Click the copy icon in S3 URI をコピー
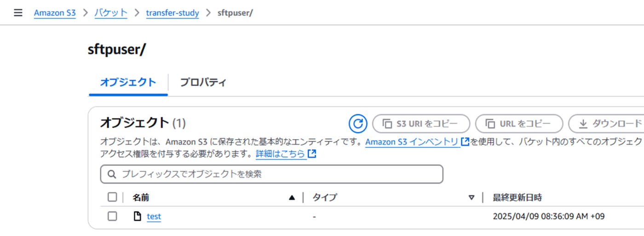The height and width of the screenshot is (236, 644). 387,124
